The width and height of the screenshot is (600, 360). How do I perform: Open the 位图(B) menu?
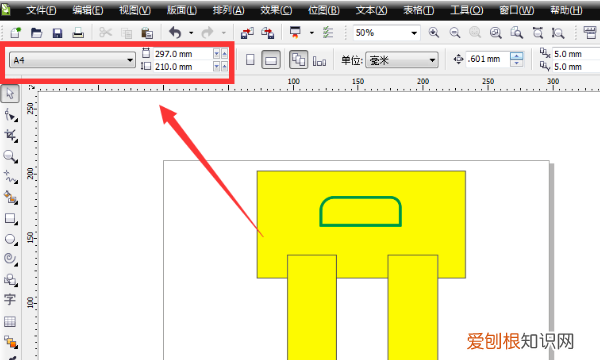coord(324,10)
